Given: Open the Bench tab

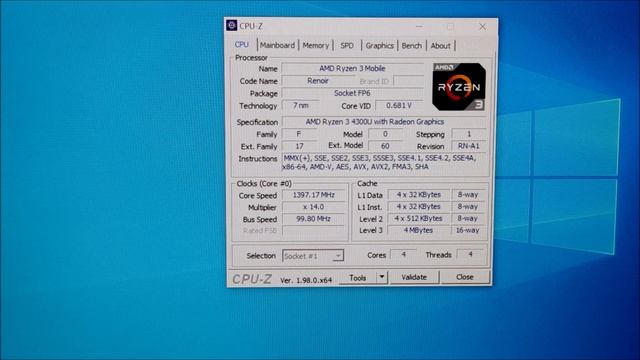Looking at the screenshot, I should pyautogui.click(x=411, y=45).
